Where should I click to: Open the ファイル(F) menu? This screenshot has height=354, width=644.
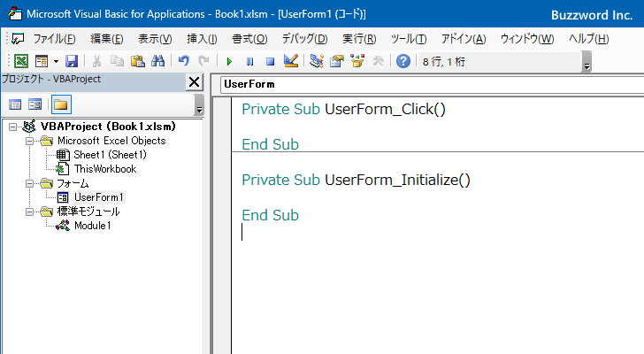click(x=54, y=39)
